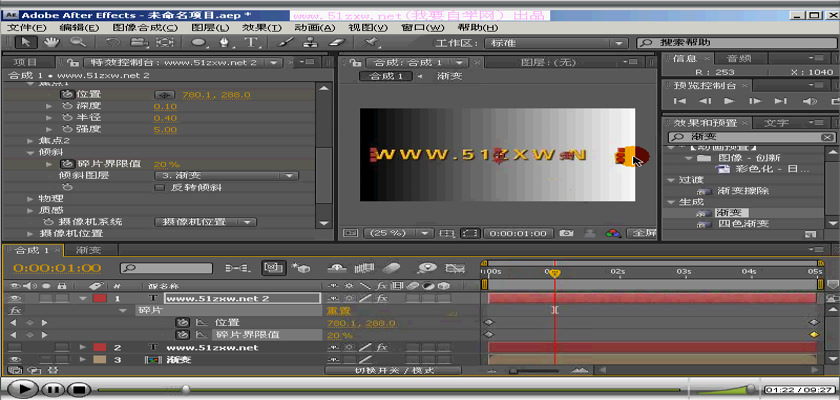The height and width of the screenshot is (400, 840).
Task: Toggle stopwatch for 半径 property
Action: (67, 118)
